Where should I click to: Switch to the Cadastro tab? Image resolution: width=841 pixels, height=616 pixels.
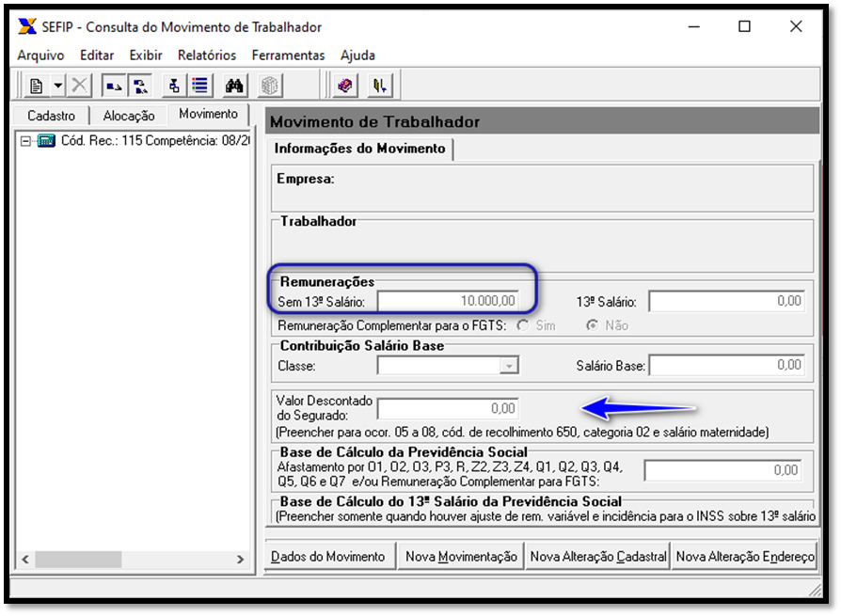pyautogui.click(x=51, y=116)
